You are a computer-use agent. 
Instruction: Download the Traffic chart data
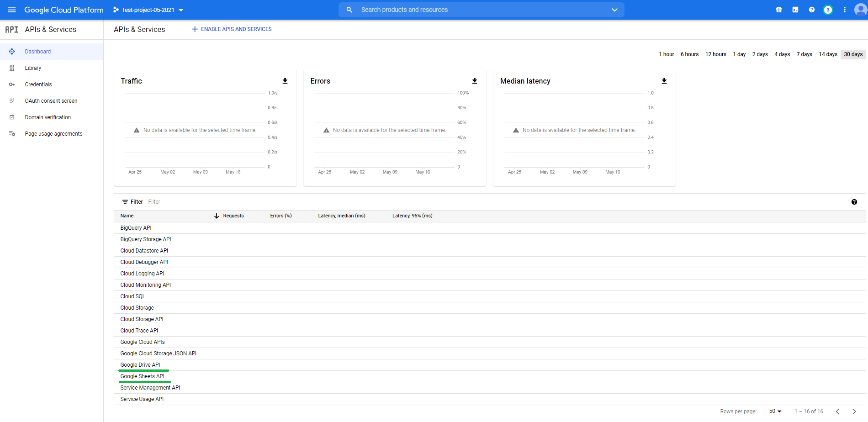pyautogui.click(x=285, y=81)
